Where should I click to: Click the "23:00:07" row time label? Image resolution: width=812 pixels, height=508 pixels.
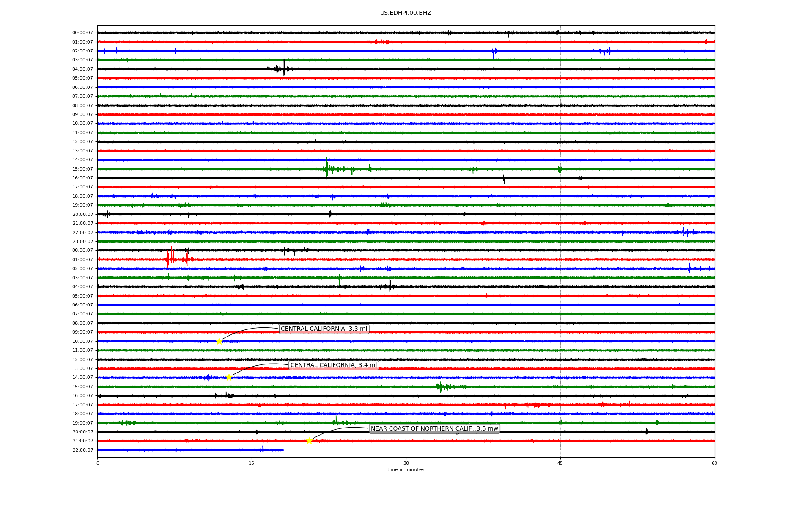(x=82, y=241)
